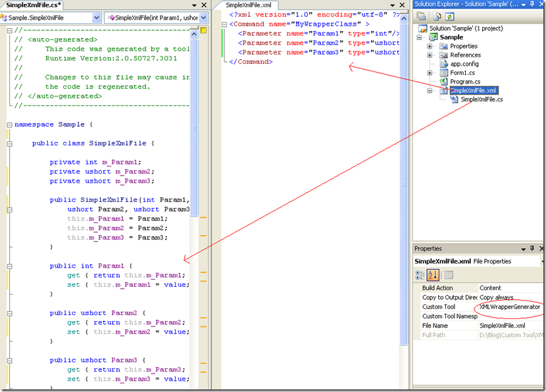Click the Alphabetical sort icon in Properties

pyautogui.click(x=433, y=275)
